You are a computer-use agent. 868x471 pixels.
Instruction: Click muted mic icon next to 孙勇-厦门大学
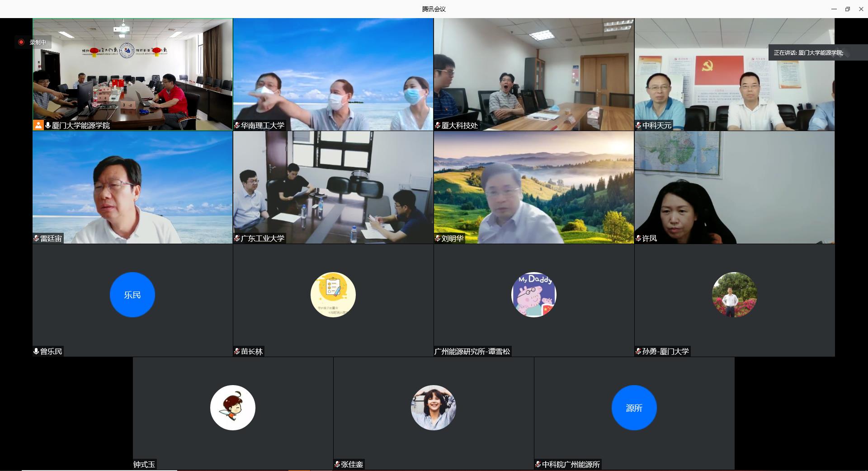[x=638, y=351]
